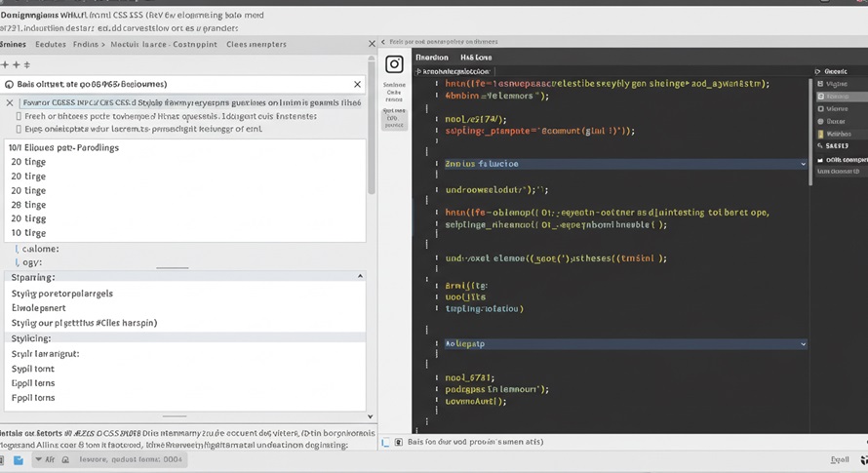Click the first plus icon in left toolbar
868x473 pixels.
tap(5, 64)
